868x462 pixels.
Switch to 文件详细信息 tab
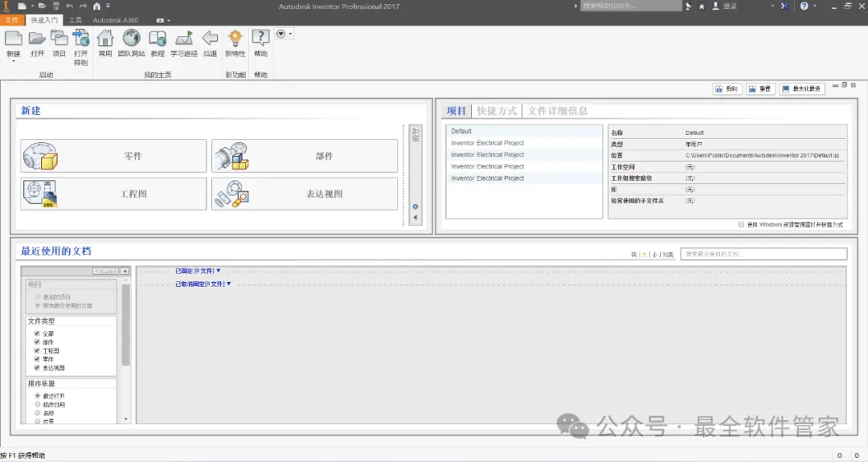click(558, 111)
